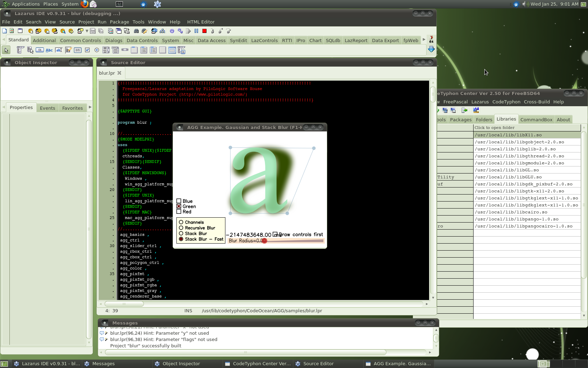Pick the TEdit component icon
Image resolution: width=588 pixels, height=368 pixels.
point(59,50)
